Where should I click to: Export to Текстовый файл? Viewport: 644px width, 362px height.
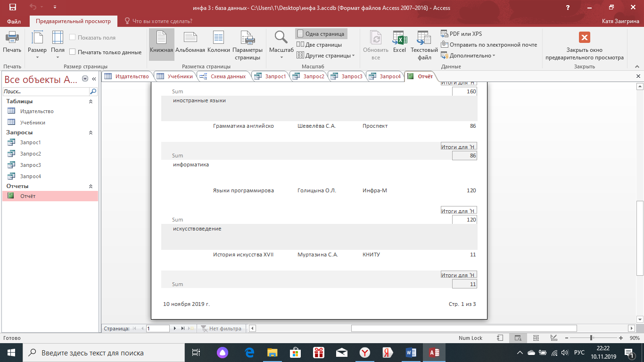424,45
